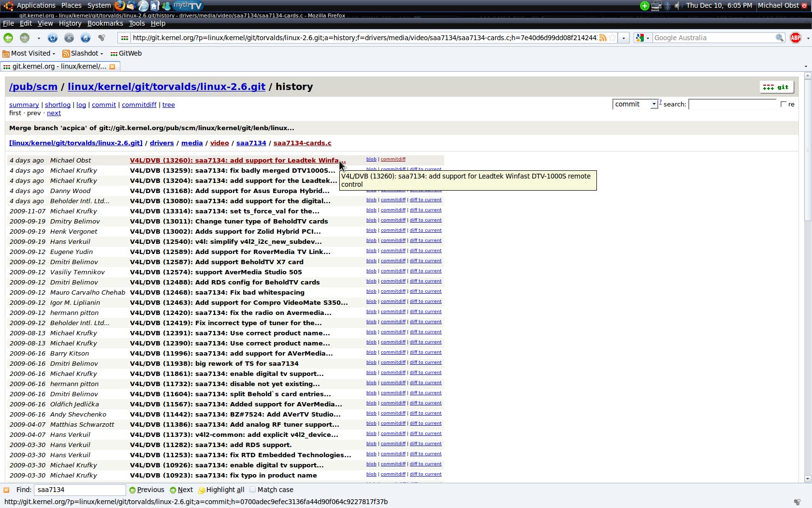Enable the 're' regex search checkbox
The height and width of the screenshot is (508, 812).
point(783,104)
